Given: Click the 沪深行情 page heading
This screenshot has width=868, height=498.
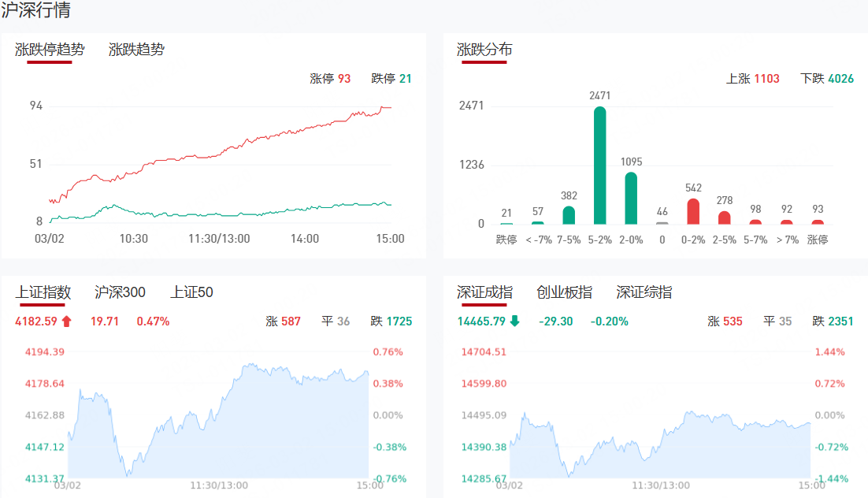Looking at the screenshot, I should pyautogui.click(x=35, y=11).
